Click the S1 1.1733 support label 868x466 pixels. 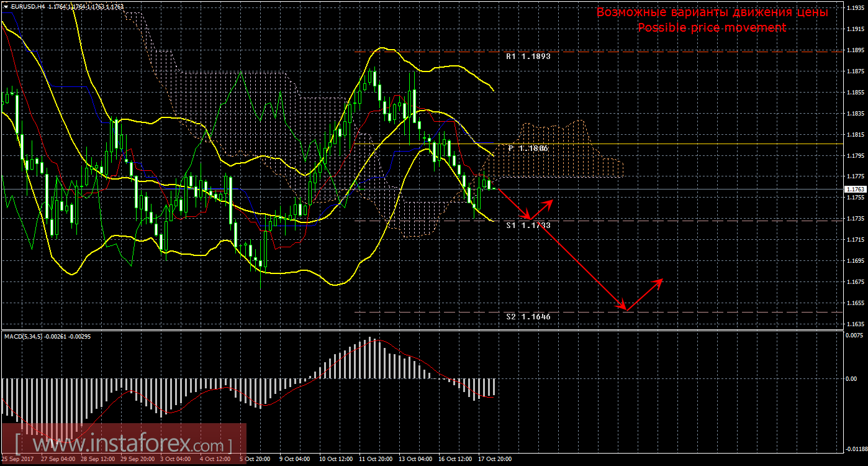pos(528,226)
